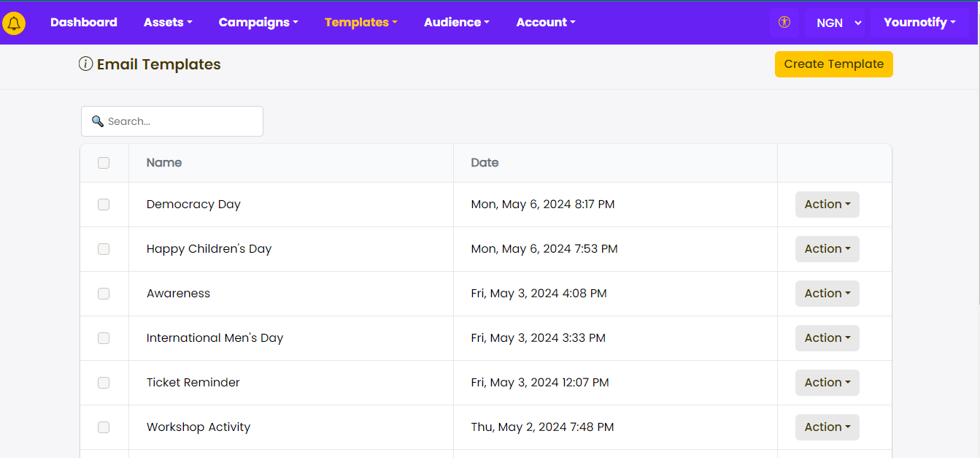Click the Date column header
980x458 pixels.
coord(485,163)
